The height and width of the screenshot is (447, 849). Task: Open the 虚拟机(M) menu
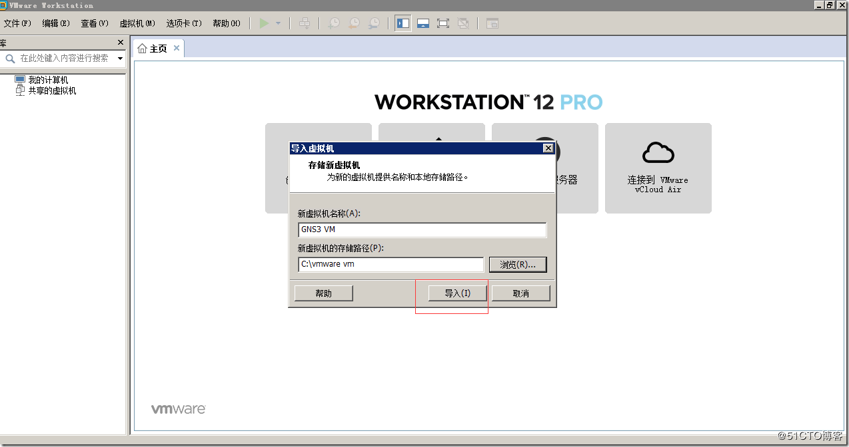tap(137, 23)
